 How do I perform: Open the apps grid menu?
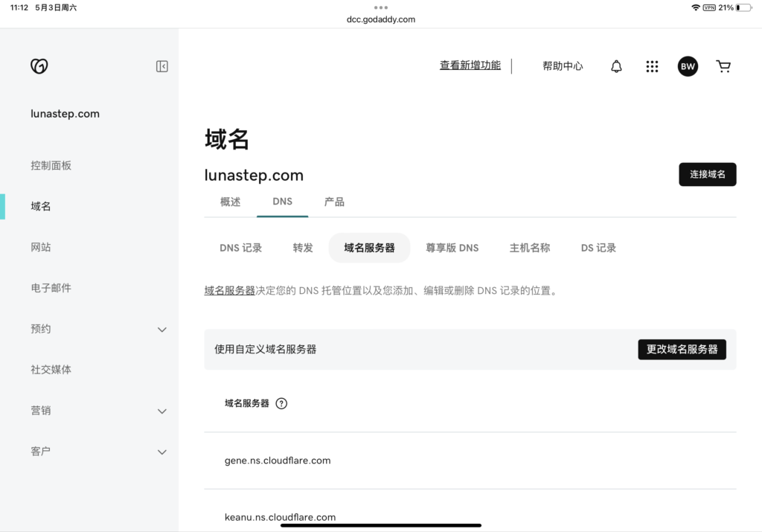652,66
